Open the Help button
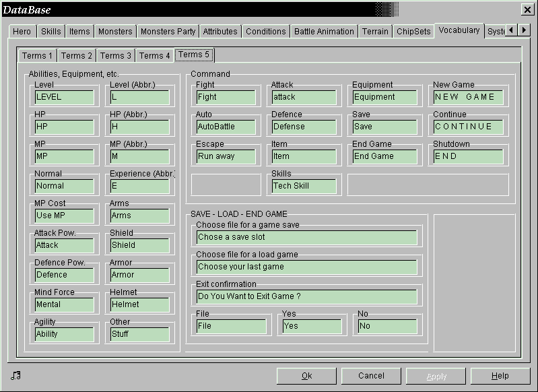Image resolution: width=538 pixels, height=392 pixels. tap(500, 376)
